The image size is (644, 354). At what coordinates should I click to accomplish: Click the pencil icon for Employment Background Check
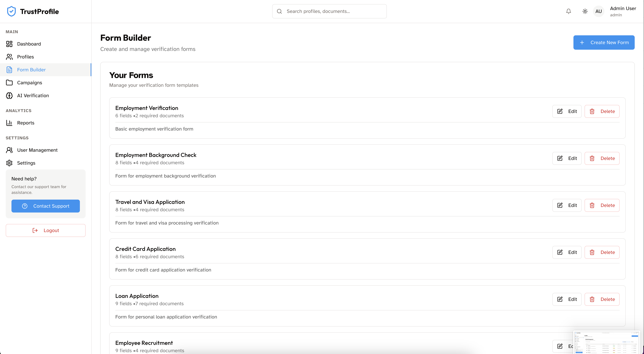pos(560,158)
